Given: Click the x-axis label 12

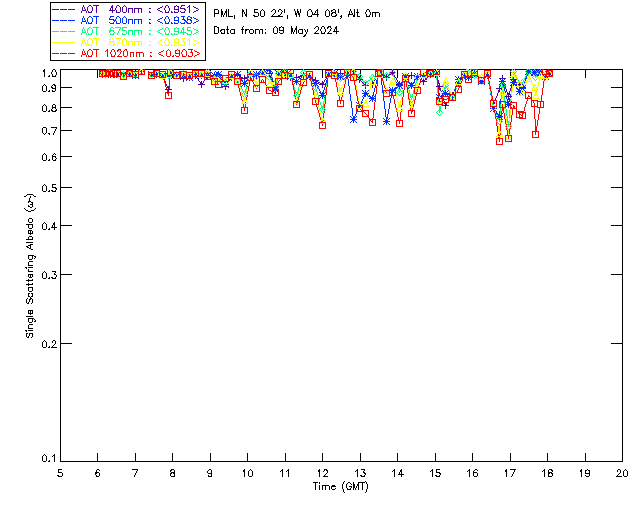Looking at the screenshot, I should pos(322,473).
